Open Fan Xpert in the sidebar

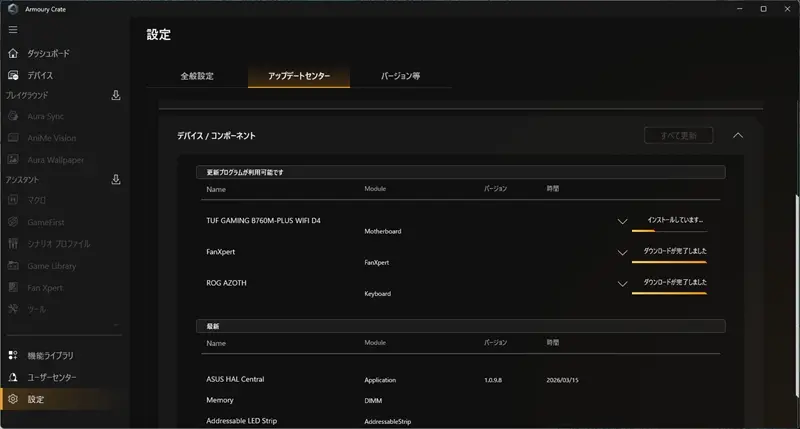pyautogui.click(x=45, y=288)
